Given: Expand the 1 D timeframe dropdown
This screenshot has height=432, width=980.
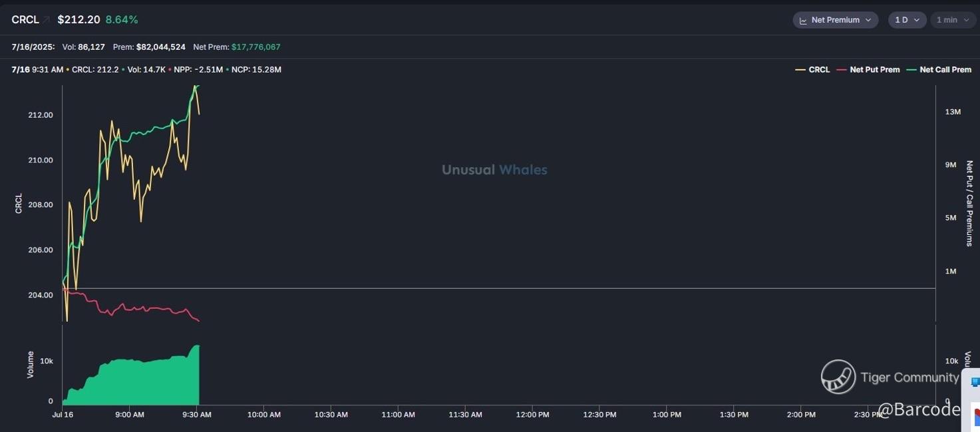Looking at the screenshot, I should click(907, 20).
